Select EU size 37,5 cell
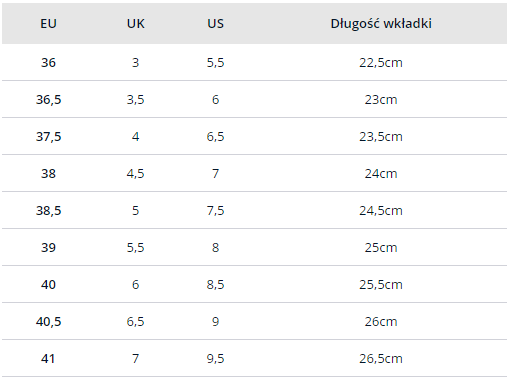Screen dimensions: 510x379 point(48,137)
